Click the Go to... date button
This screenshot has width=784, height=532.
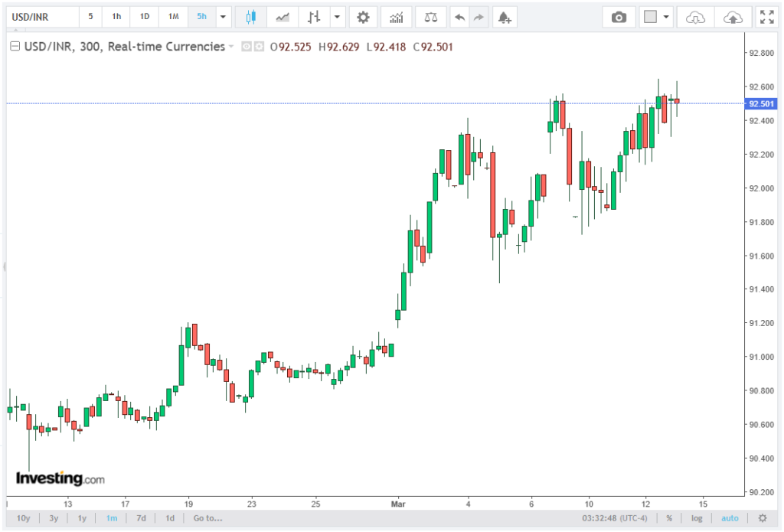(x=207, y=518)
